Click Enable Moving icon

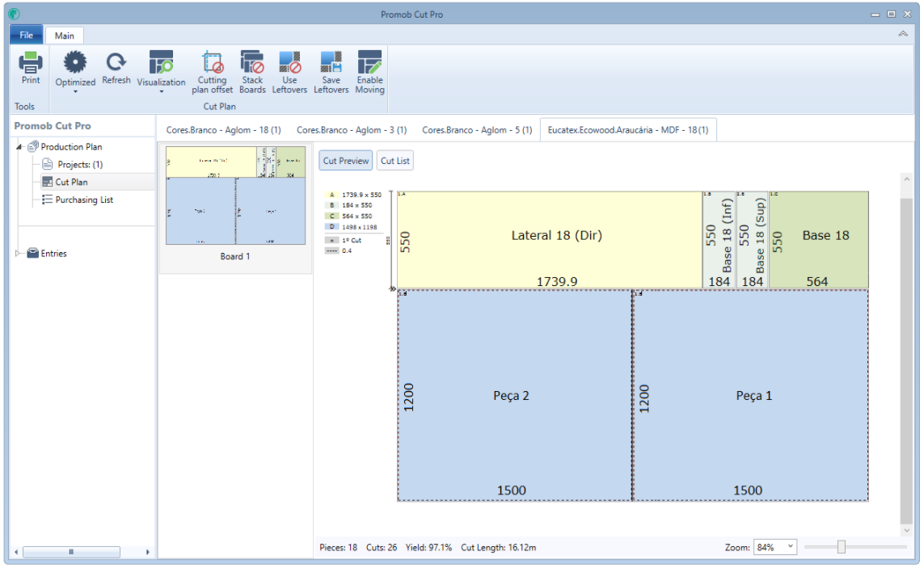[x=369, y=62]
